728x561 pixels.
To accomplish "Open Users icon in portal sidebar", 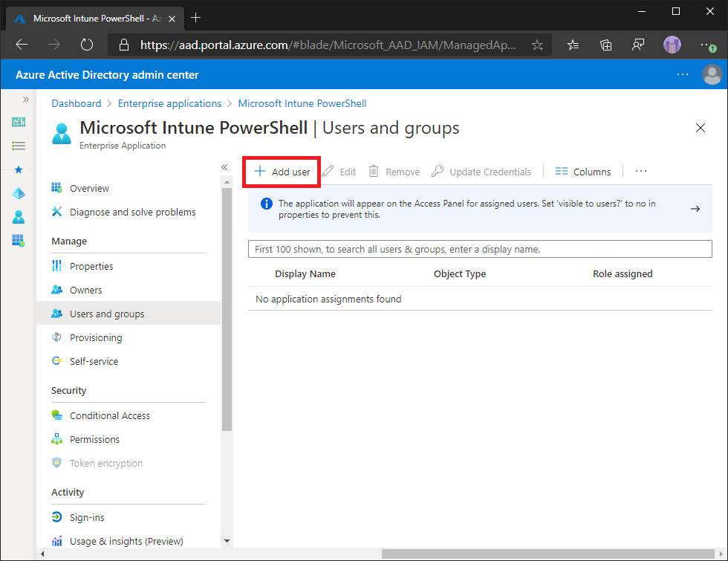I will (19, 217).
